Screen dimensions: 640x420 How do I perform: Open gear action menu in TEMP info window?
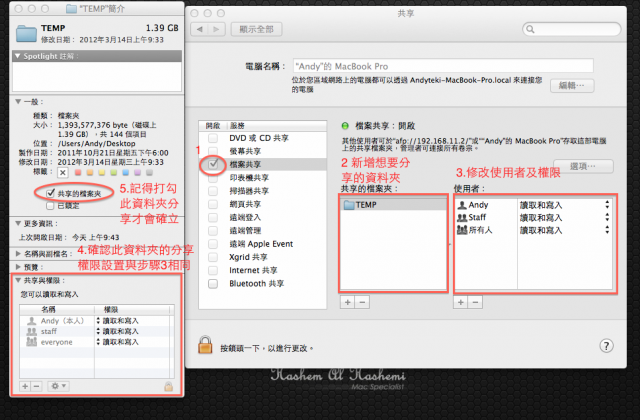pos(58,386)
